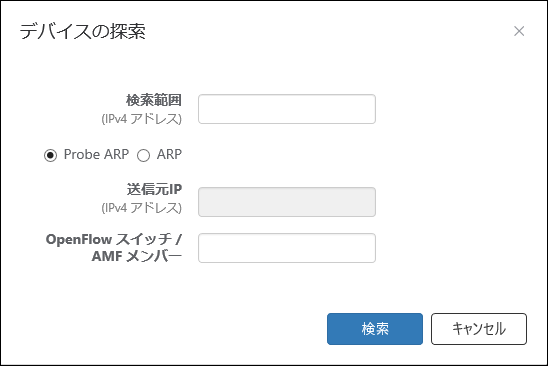The width and height of the screenshot is (548, 366).
Task: Click the 検索範囲 bold label
Action: tap(154, 100)
